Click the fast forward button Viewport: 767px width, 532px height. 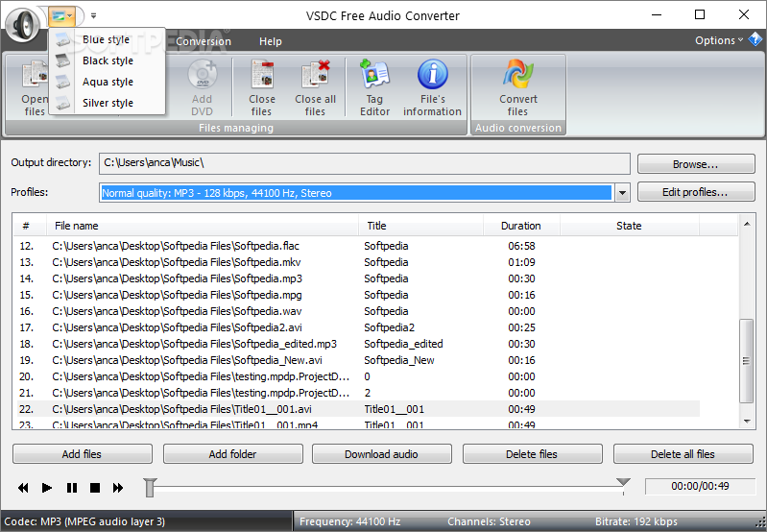point(118,488)
